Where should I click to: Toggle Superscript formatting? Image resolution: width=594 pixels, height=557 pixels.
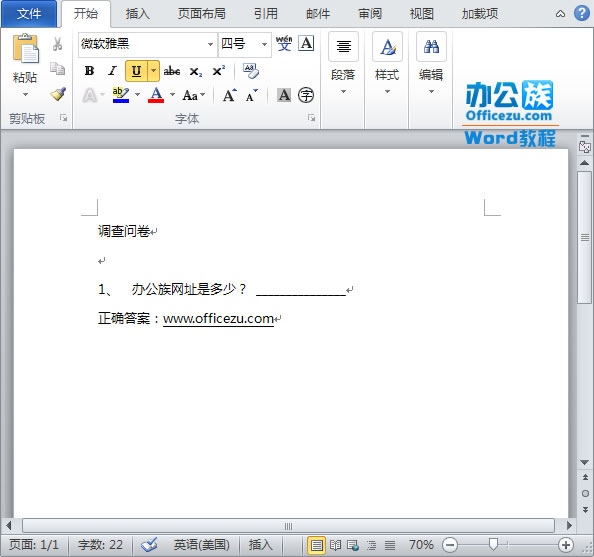point(219,70)
